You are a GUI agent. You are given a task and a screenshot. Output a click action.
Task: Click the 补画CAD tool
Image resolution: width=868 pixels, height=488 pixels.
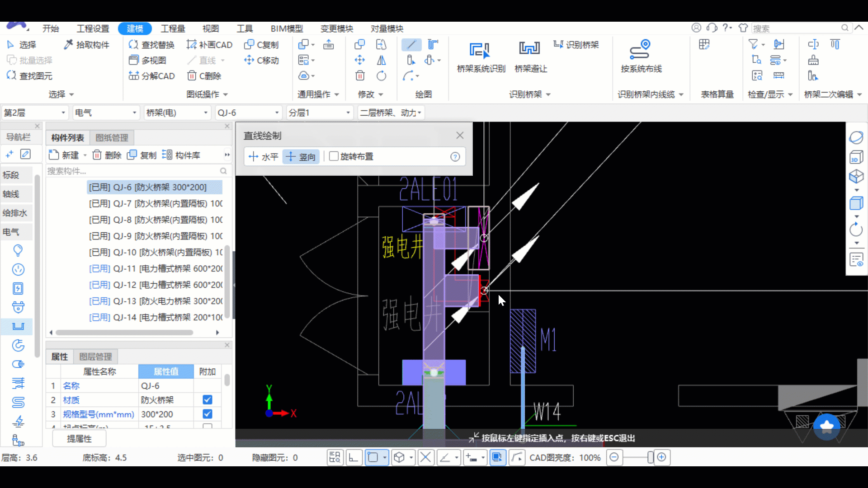[x=209, y=45]
